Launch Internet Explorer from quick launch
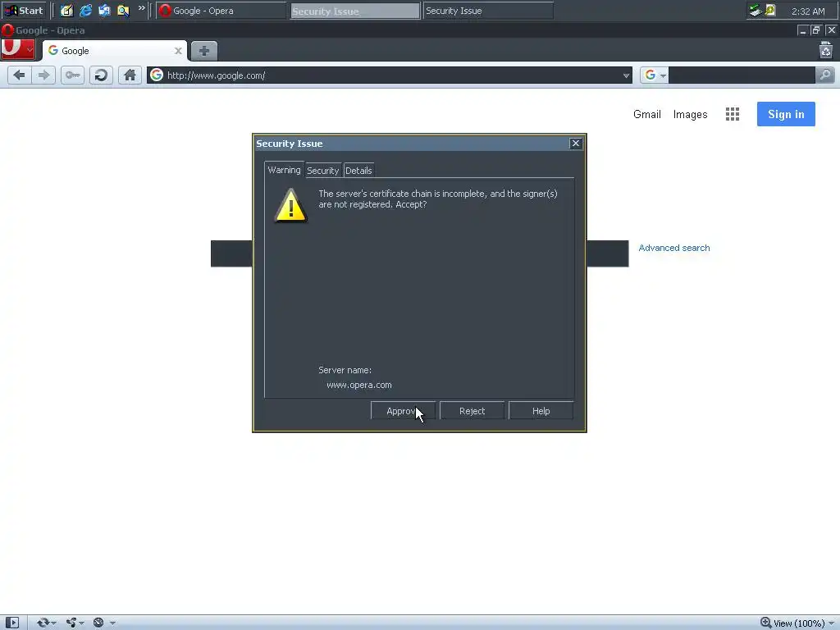Screen dimensions: 840x630 (85, 10)
